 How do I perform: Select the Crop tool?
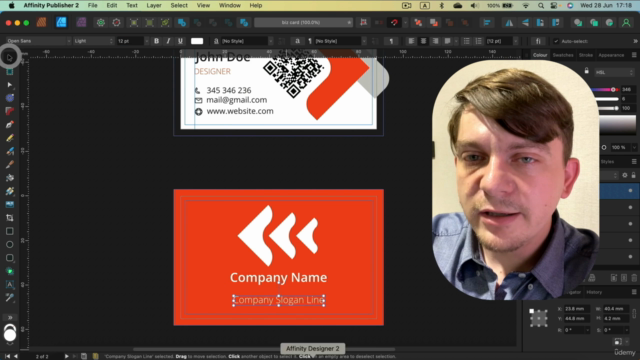tap(10, 218)
